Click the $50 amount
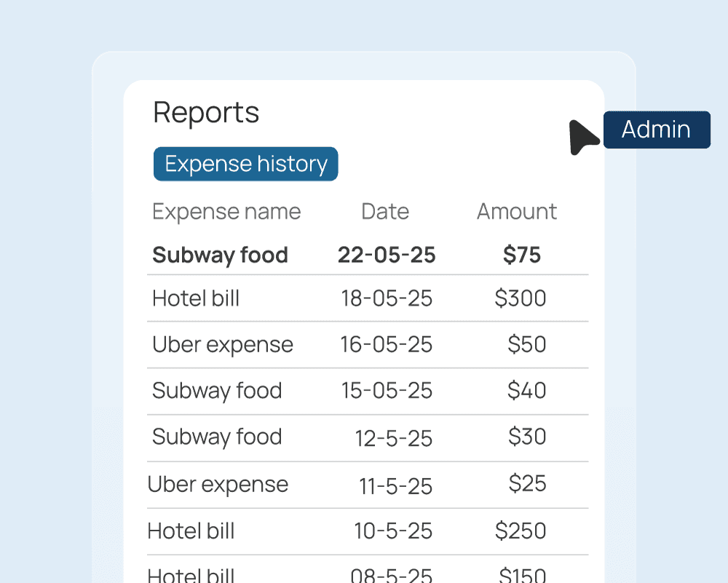This screenshot has height=583, width=728. point(526,344)
